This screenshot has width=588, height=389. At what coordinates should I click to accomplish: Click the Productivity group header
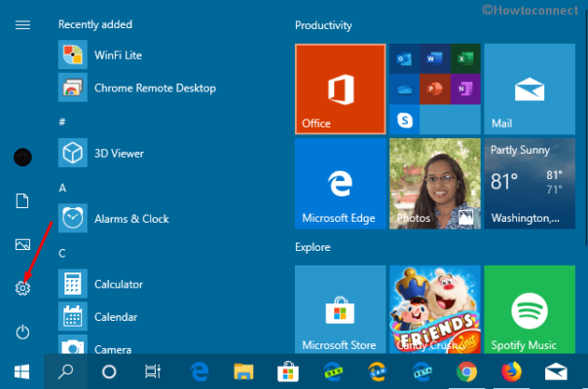323,25
